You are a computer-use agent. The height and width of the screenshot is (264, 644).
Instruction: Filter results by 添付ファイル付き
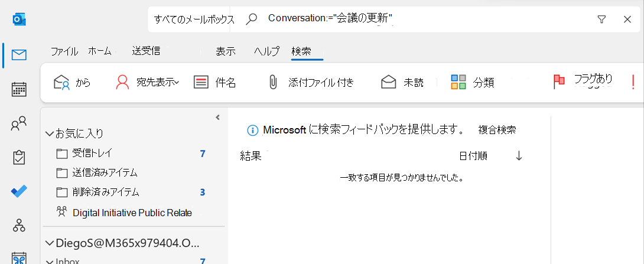coord(311,83)
